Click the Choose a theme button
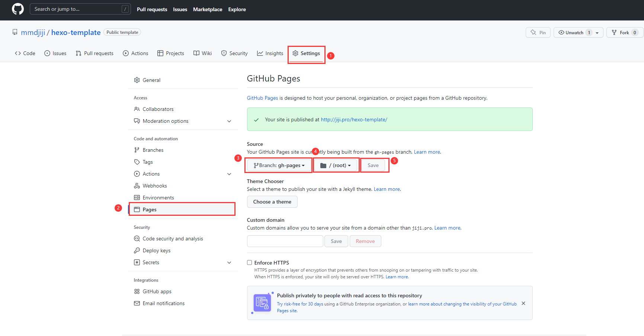Image resolution: width=644 pixels, height=336 pixels. [272, 202]
